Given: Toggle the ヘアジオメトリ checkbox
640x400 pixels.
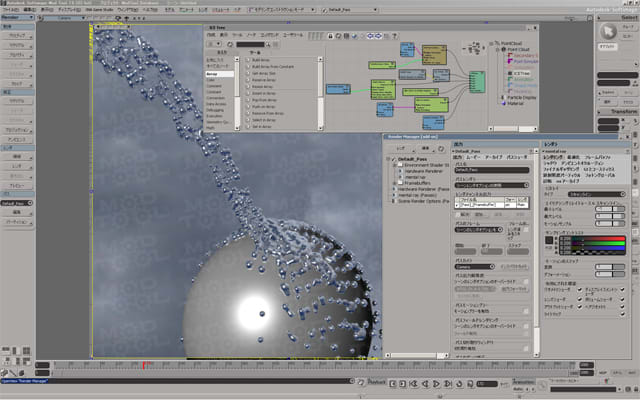Looking at the screenshot, I should tap(622, 307).
